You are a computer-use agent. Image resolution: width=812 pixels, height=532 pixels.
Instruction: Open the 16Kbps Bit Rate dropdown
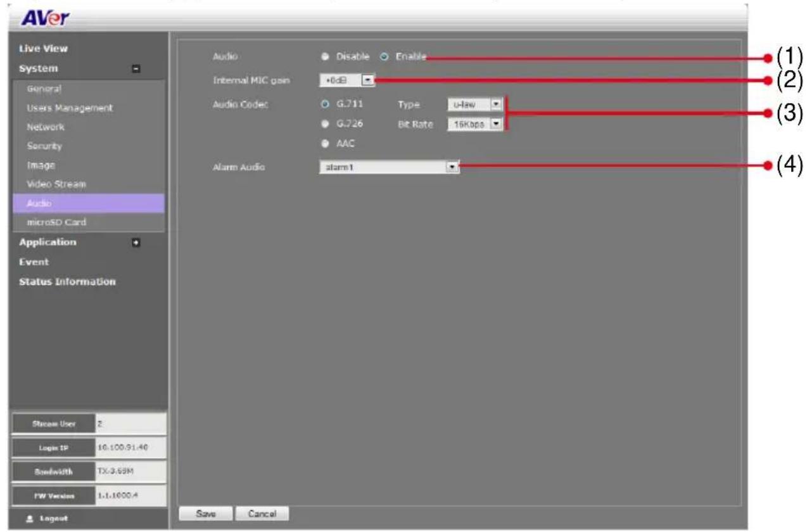point(474,124)
